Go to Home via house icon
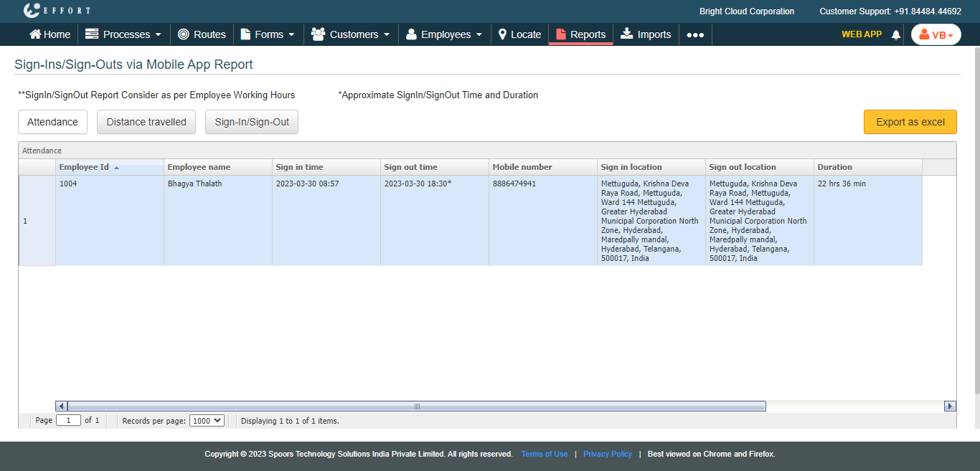The width and height of the screenshot is (980, 471). point(35,34)
